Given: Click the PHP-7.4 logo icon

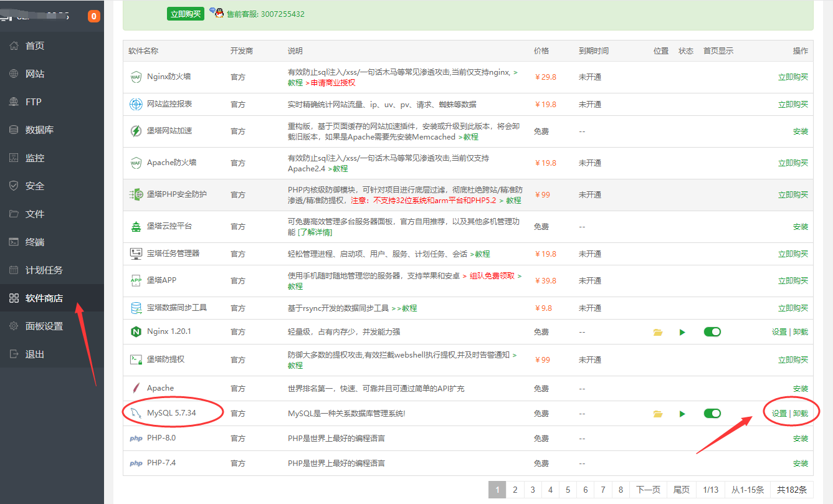Looking at the screenshot, I should (136, 464).
